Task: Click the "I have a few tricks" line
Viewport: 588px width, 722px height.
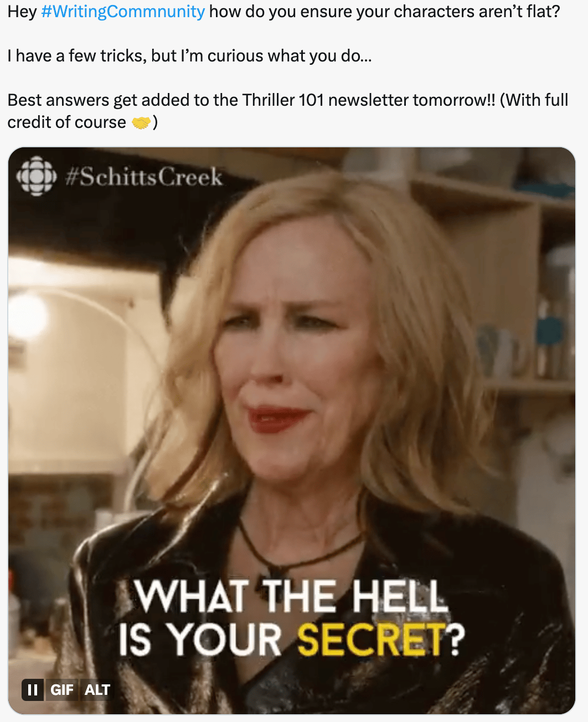Action: click(190, 56)
